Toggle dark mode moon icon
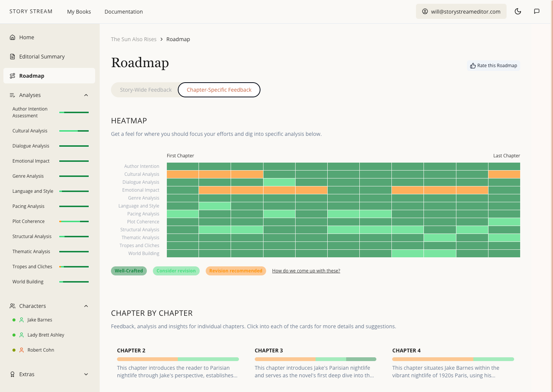This screenshot has width=553, height=392. [x=518, y=11]
